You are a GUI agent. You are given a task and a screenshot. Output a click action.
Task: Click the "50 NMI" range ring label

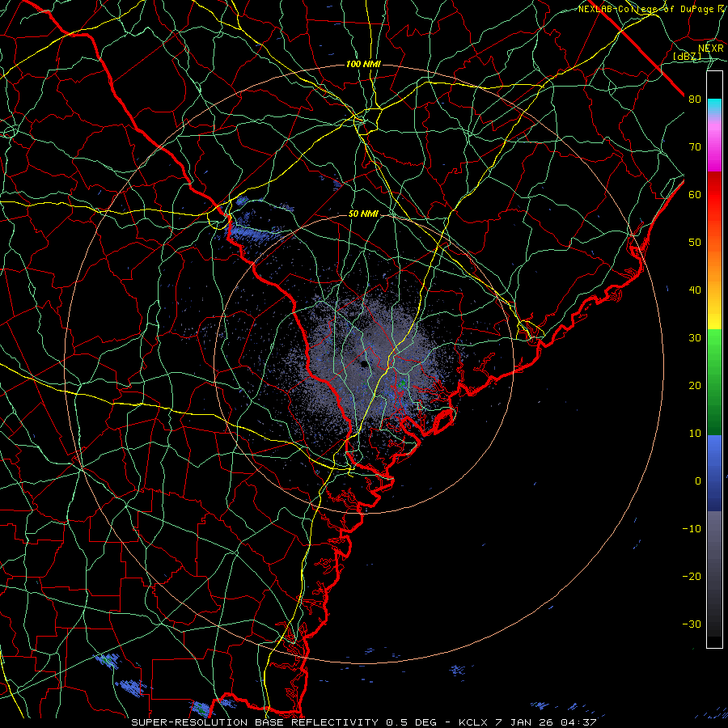click(x=363, y=214)
